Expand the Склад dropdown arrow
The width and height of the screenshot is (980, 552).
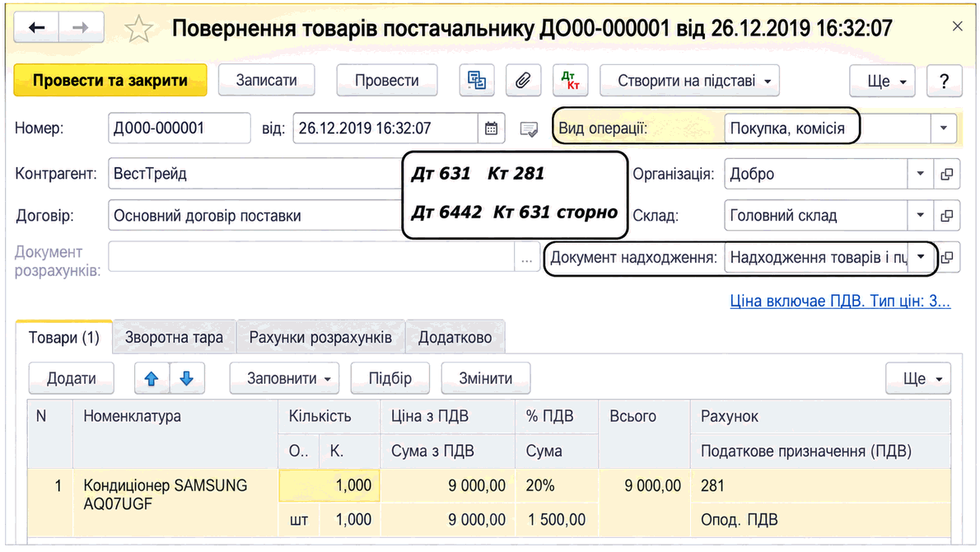tap(921, 216)
